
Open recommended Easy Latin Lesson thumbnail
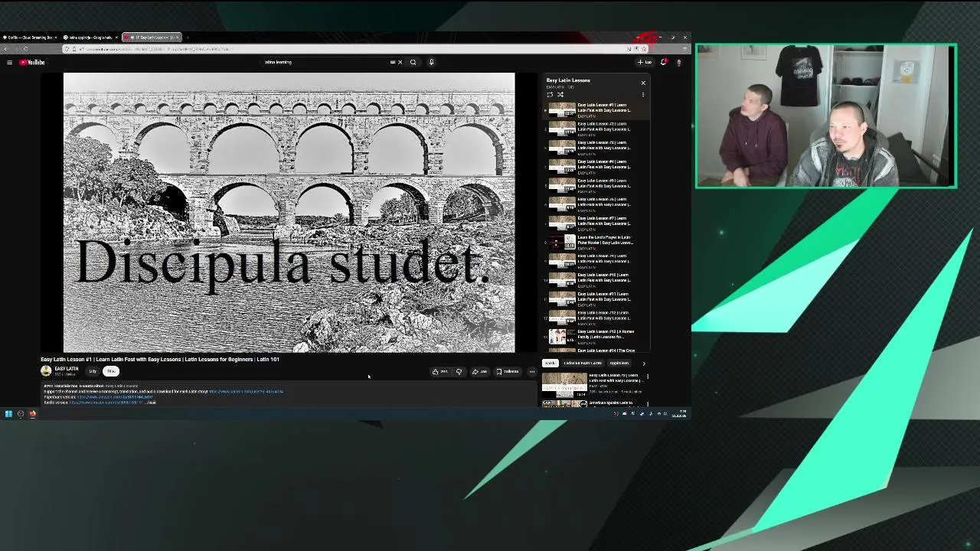[564, 384]
